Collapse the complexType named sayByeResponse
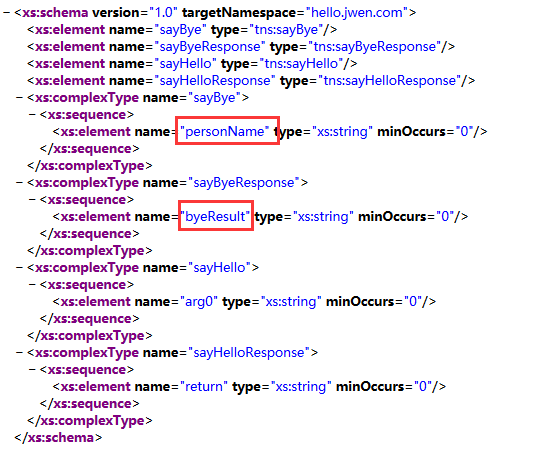 click(x=19, y=183)
